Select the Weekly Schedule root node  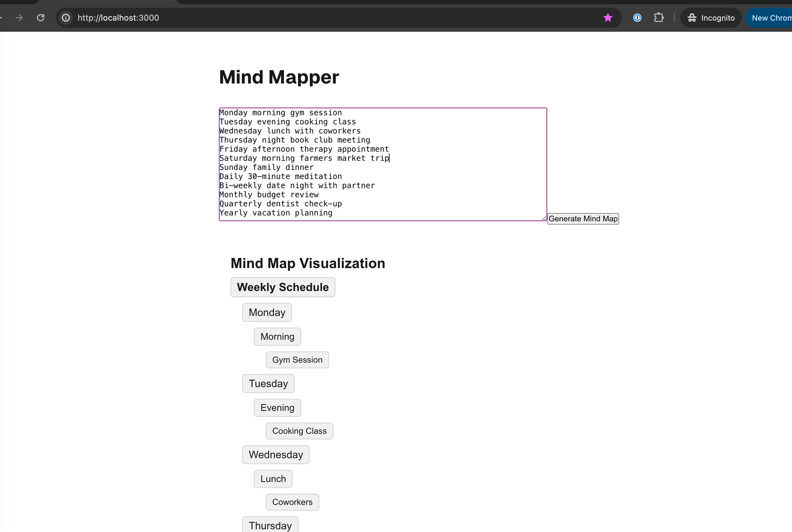tap(283, 287)
